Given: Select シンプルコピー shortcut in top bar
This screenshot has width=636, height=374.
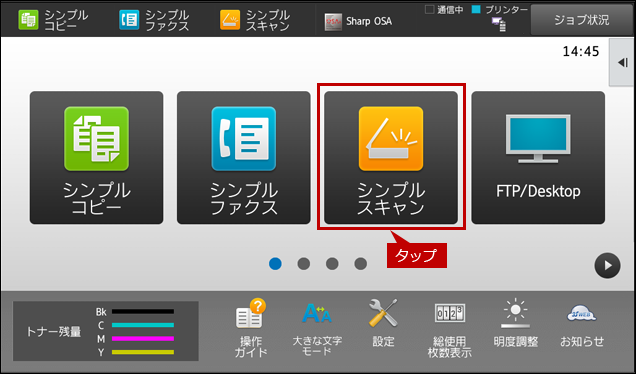Looking at the screenshot, I should click(x=54, y=20).
